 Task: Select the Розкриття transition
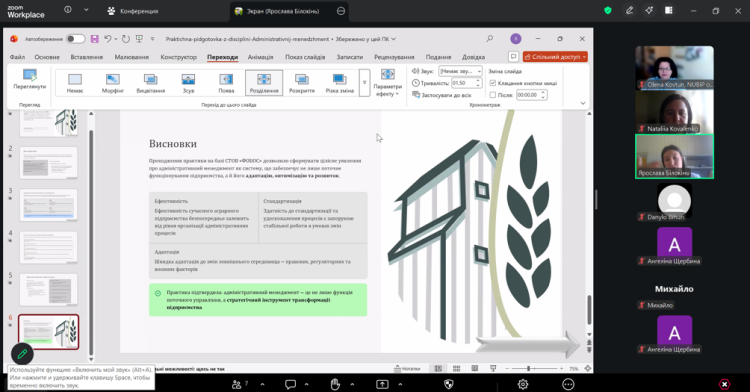(x=301, y=83)
